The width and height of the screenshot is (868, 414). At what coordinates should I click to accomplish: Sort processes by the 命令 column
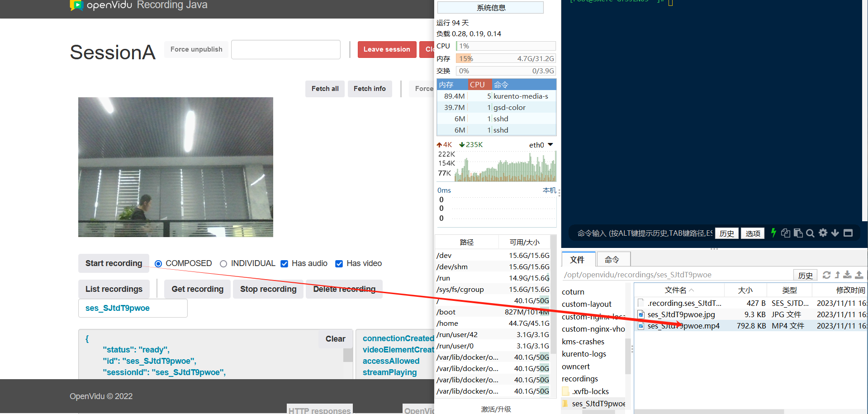click(524, 85)
